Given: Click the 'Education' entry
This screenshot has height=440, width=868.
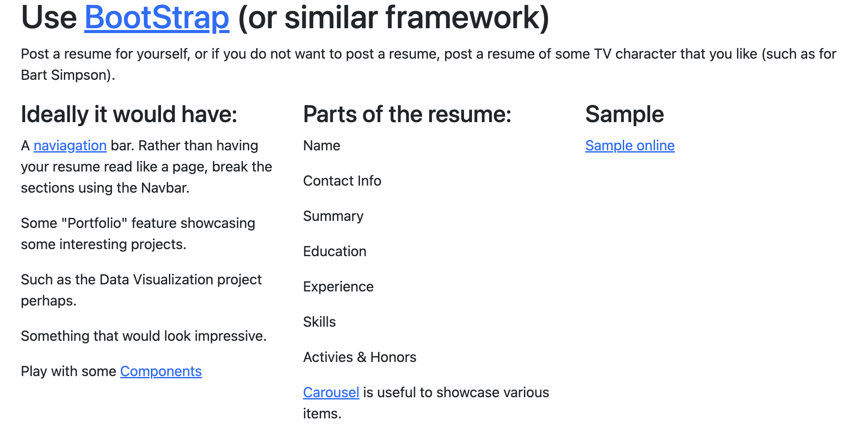Looking at the screenshot, I should coord(334,251).
